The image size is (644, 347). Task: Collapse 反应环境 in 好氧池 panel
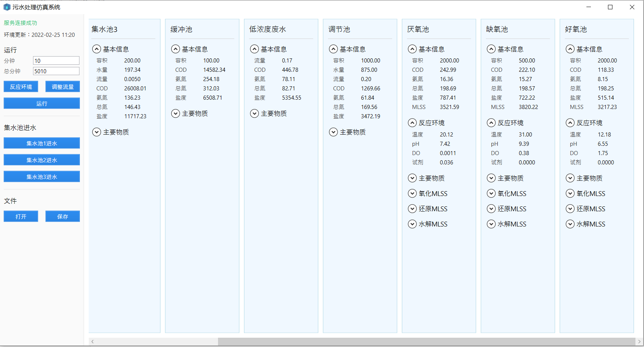[570, 123]
